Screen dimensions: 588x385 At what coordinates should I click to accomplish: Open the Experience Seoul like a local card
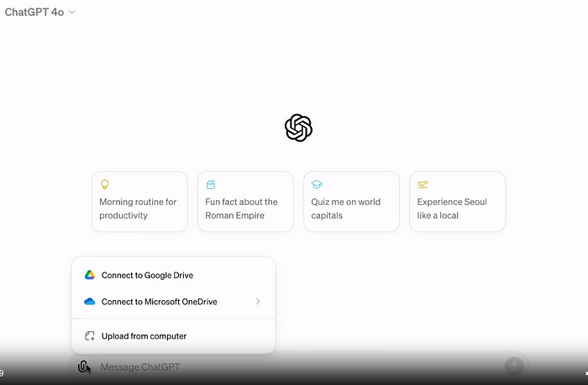pos(458,202)
